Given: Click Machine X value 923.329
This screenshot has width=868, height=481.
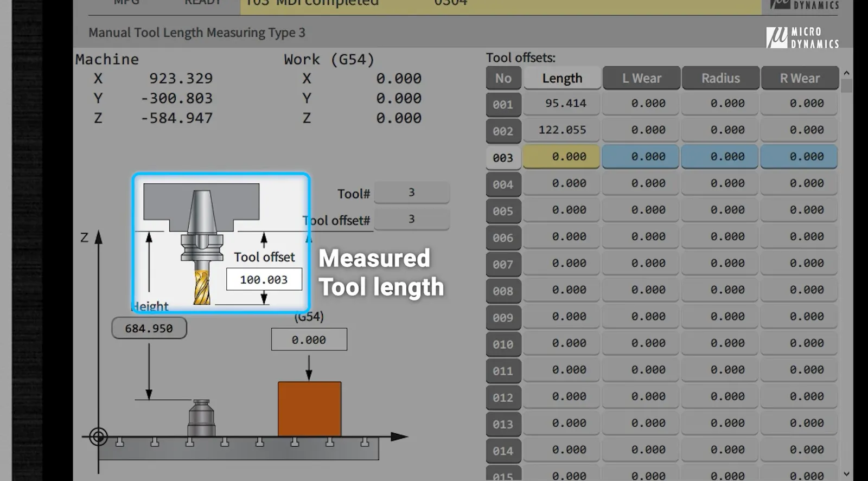Looking at the screenshot, I should click(x=181, y=79).
